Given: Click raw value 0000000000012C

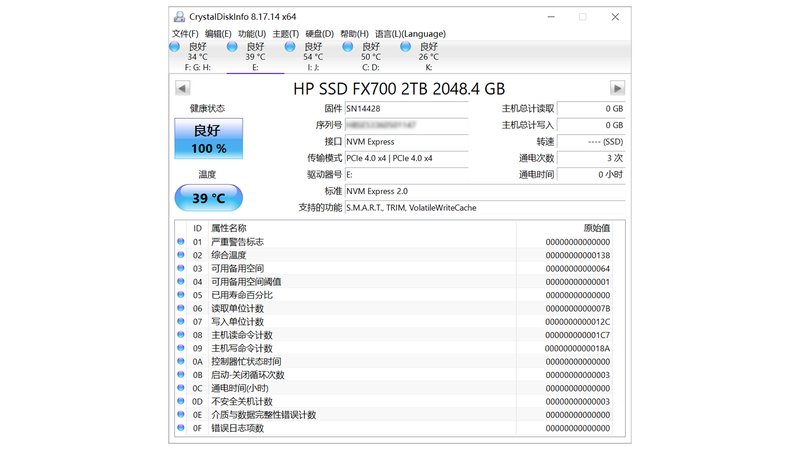Looking at the screenshot, I should 578,322.
